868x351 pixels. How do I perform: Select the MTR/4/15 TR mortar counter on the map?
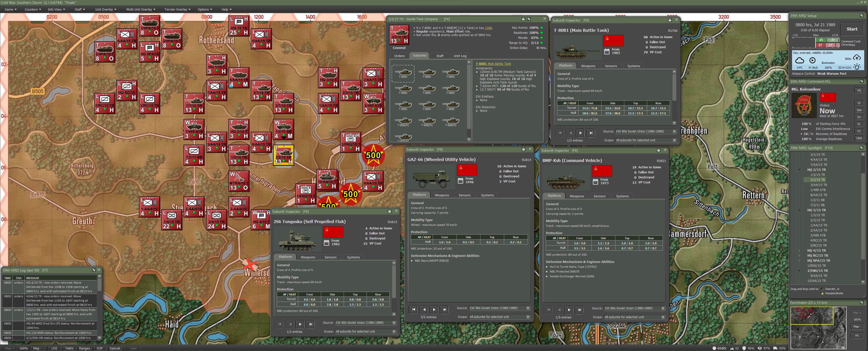(239, 181)
